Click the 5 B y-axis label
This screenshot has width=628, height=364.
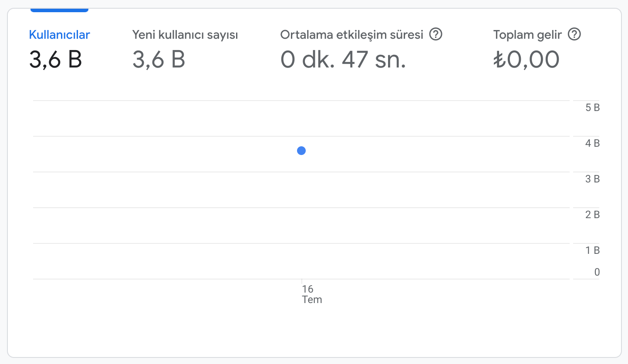pyautogui.click(x=593, y=108)
